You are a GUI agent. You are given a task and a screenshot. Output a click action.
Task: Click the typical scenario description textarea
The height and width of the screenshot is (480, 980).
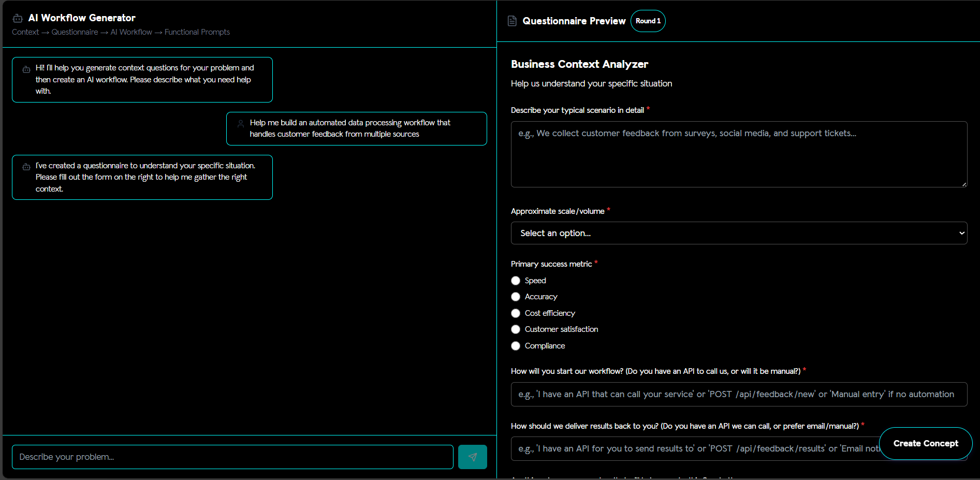tap(739, 154)
